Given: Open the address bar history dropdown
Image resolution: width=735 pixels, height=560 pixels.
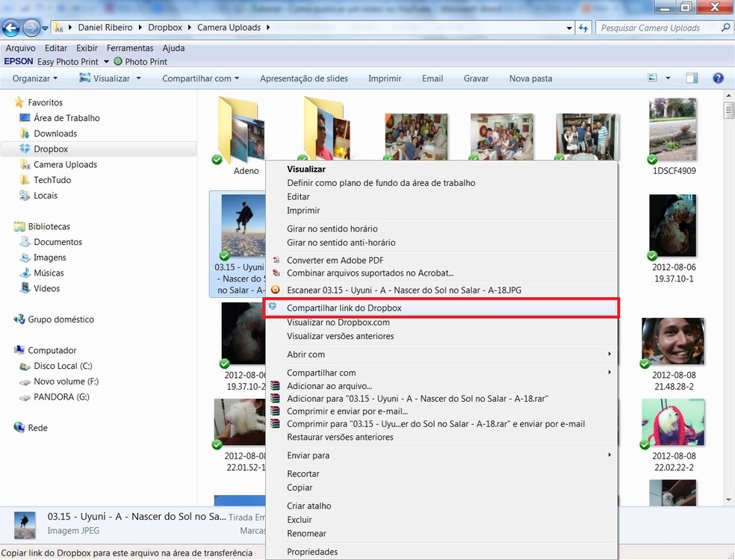Looking at the screenshot, I should [x=569, y=28].
